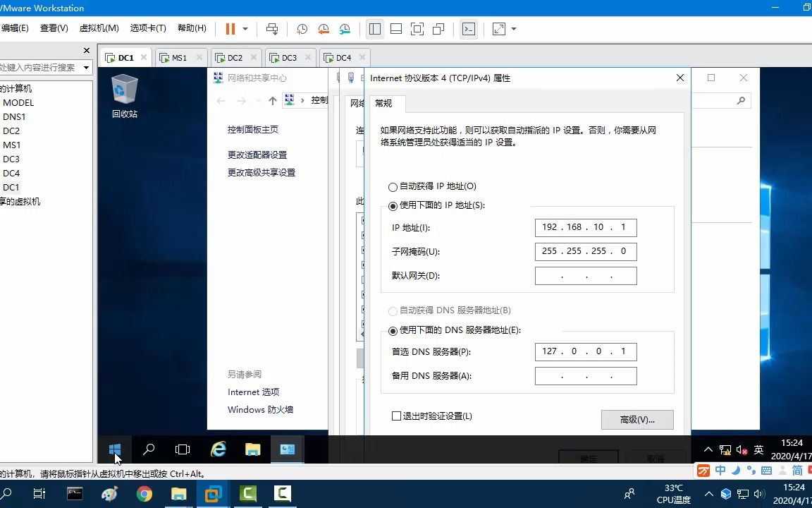Close the library sidebar panel
Viewport: 812px width, 508px height.
point(87,50)
